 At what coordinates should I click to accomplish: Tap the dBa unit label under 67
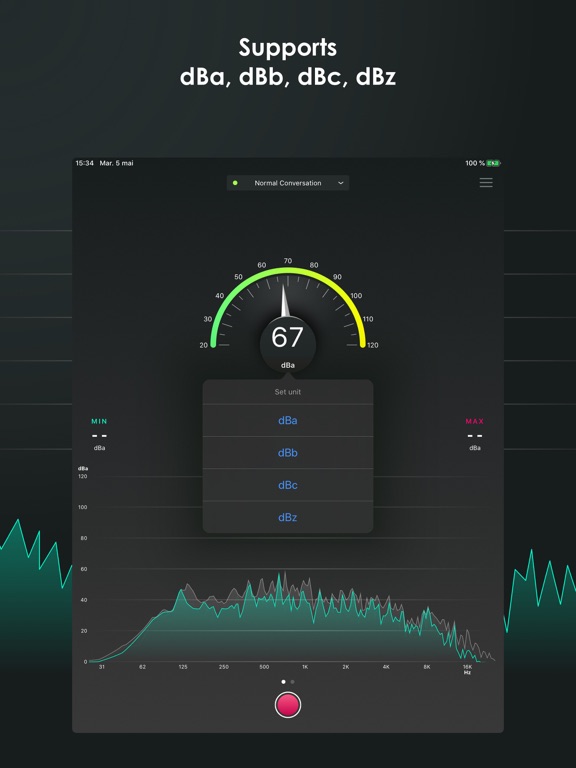tap(288, 365)
